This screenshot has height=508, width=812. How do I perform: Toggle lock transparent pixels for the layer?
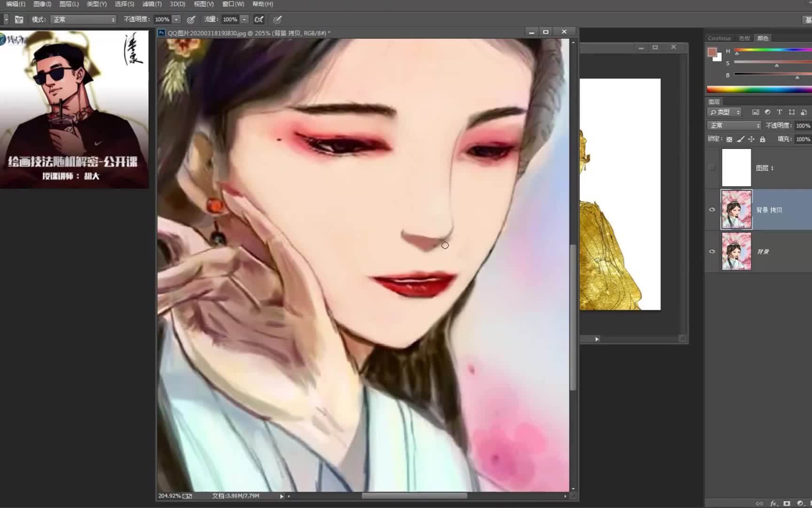(729, 139)
